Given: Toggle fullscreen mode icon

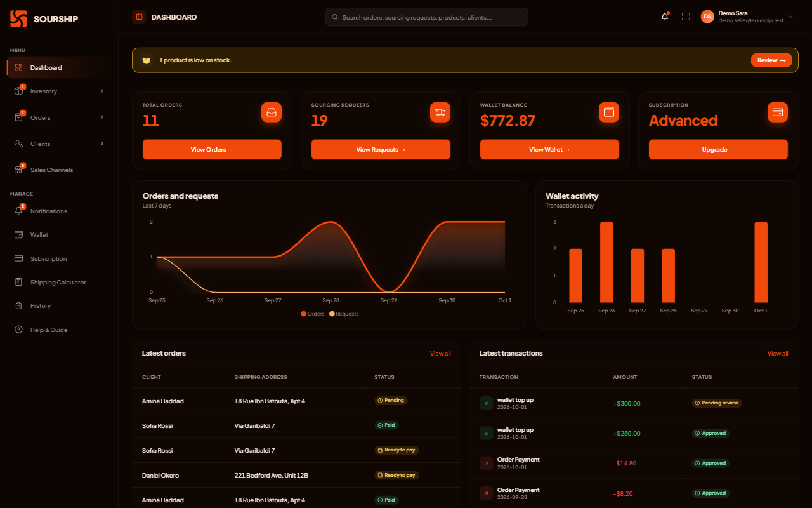Looking at the screenshot, I should 686,17.
